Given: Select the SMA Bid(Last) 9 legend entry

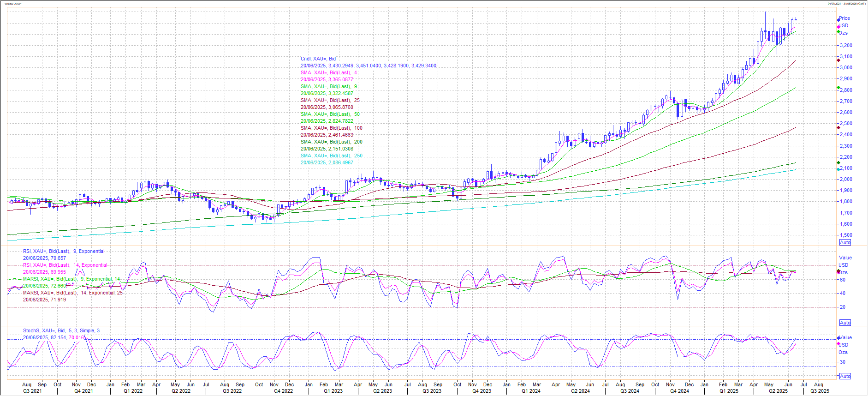Looking at the screenshot, I should tap(329, 86).
